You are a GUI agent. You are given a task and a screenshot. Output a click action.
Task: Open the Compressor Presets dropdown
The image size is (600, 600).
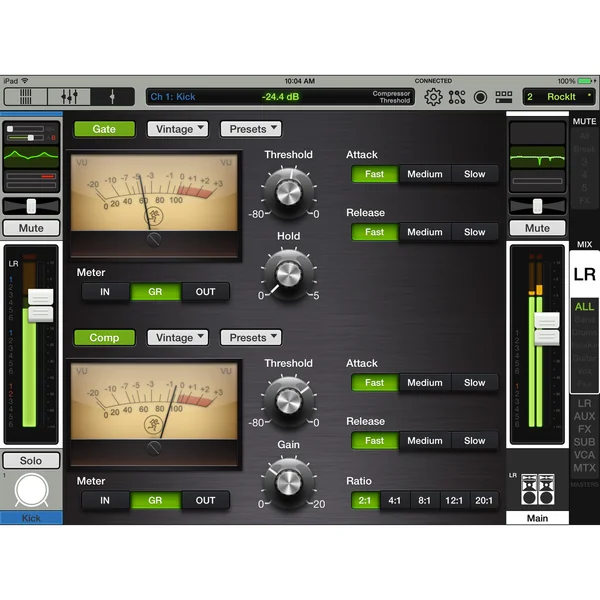251,338
